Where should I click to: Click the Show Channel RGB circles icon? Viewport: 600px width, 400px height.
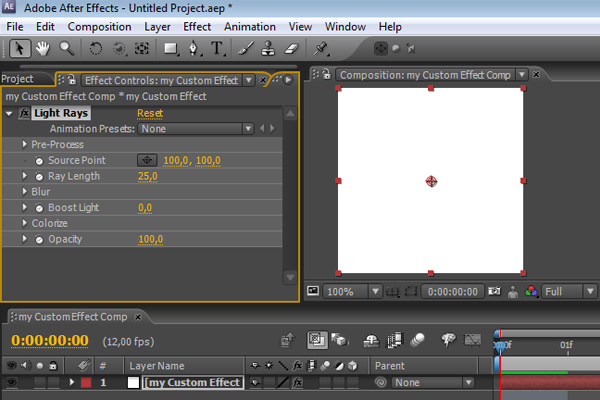(531, 291)
